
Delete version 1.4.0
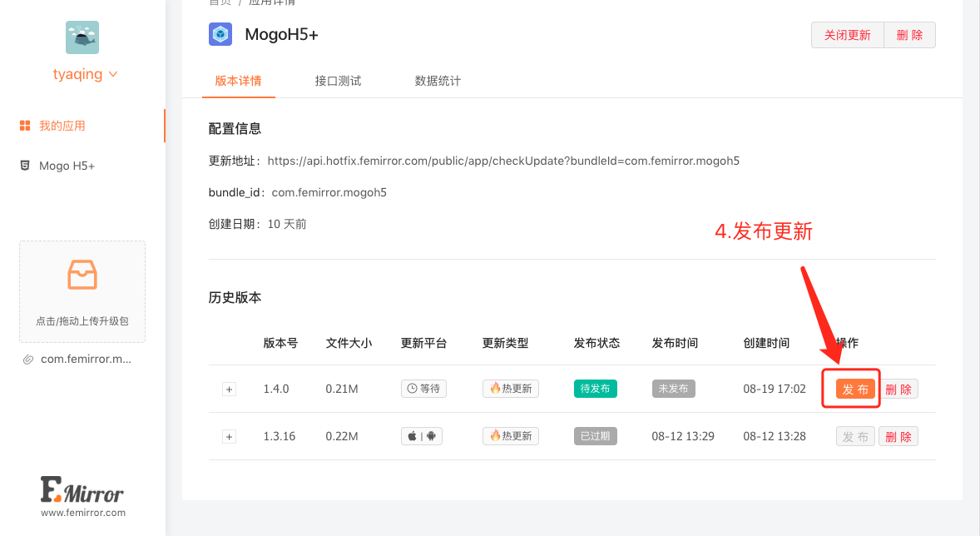coord(898,389)
